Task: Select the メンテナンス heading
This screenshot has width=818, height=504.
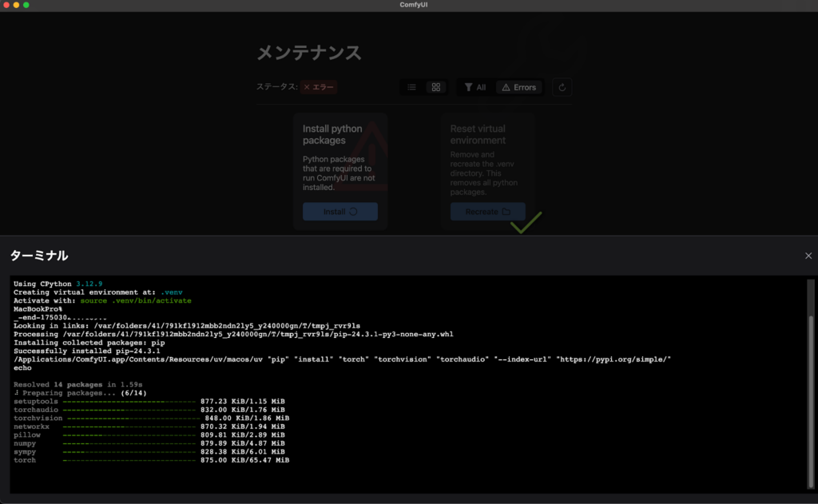Action: (x=309, y=53)
